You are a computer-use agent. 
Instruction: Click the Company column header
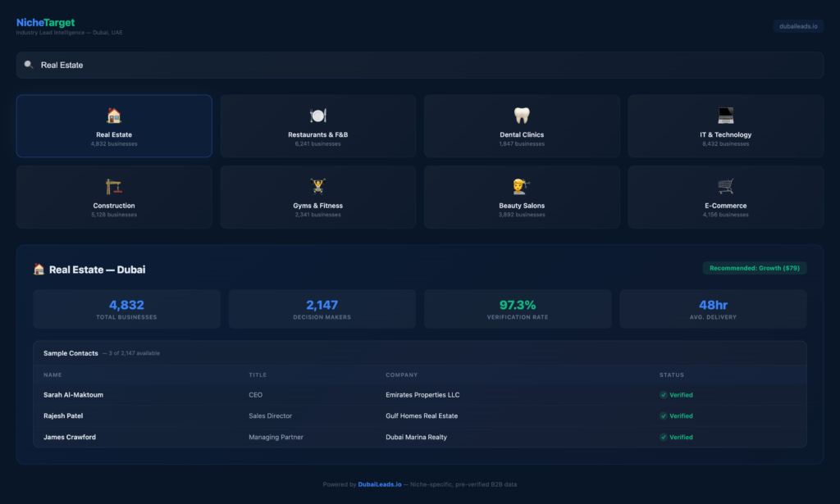402,375
